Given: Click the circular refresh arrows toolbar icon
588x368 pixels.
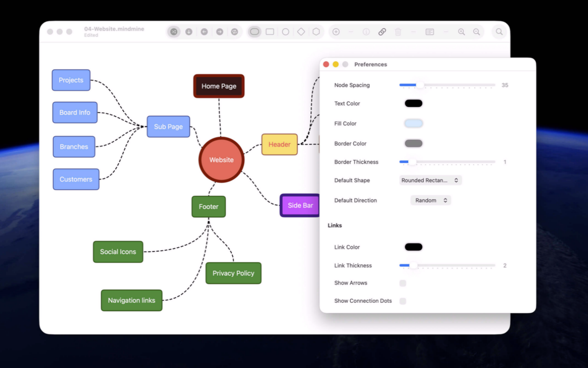Looking at the screenshot, I should (235, 32).
